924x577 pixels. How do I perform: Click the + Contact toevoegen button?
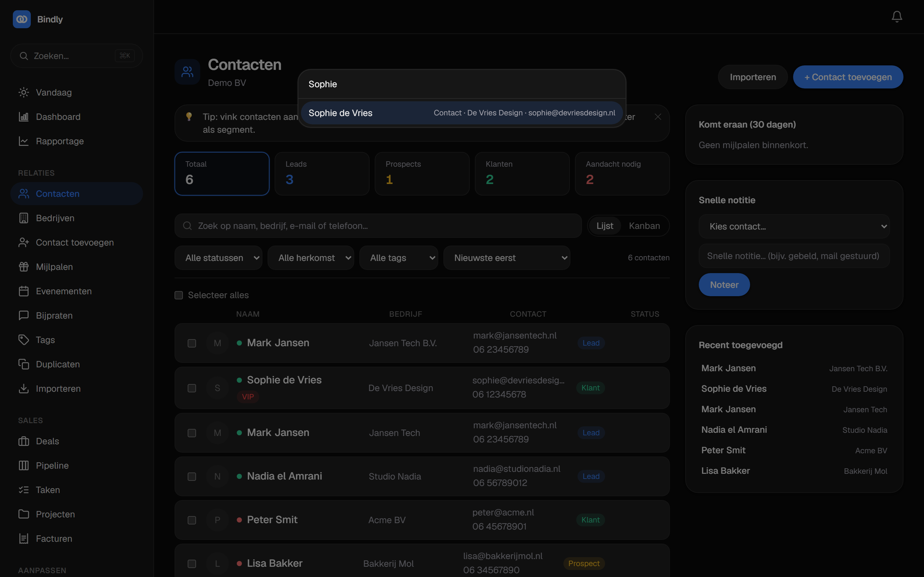point(848,77)
